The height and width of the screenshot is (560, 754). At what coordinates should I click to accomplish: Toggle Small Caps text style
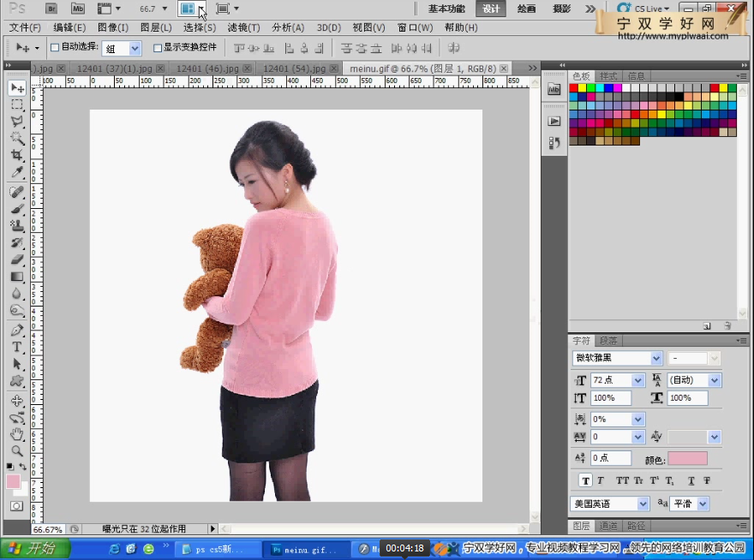[x=638, y=480]
